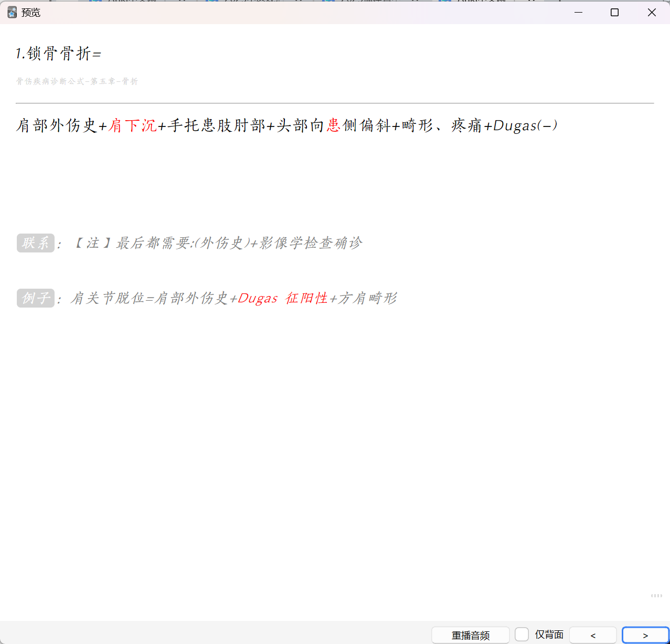This screenshot has width=670, height=644.
Task: Click the note text 影像学检查确诊
Action: pos(311,243)
